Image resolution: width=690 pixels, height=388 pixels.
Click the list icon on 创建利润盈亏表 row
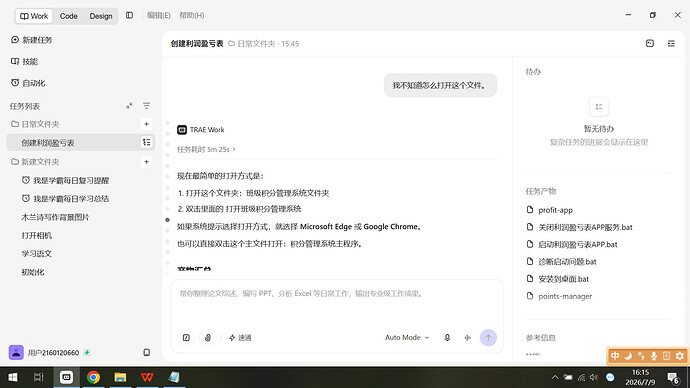click(x=147, y=142)
